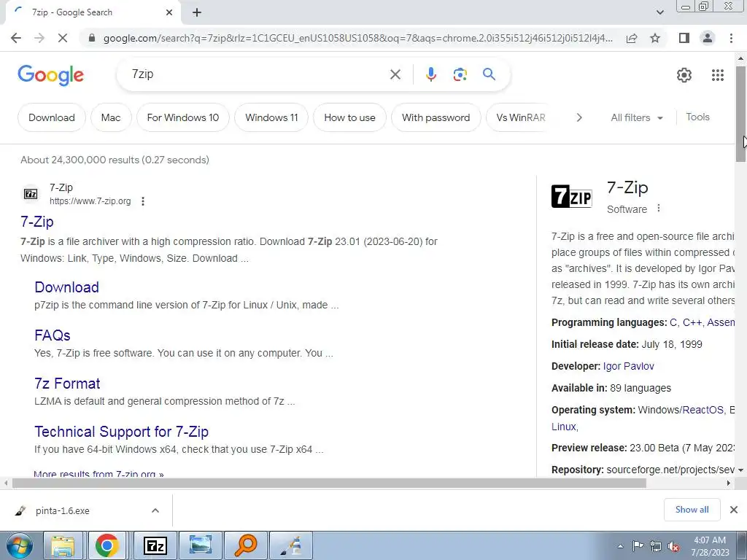
Task: Open Technical Support for 7-Zip link
Action: tap(122, 432)
